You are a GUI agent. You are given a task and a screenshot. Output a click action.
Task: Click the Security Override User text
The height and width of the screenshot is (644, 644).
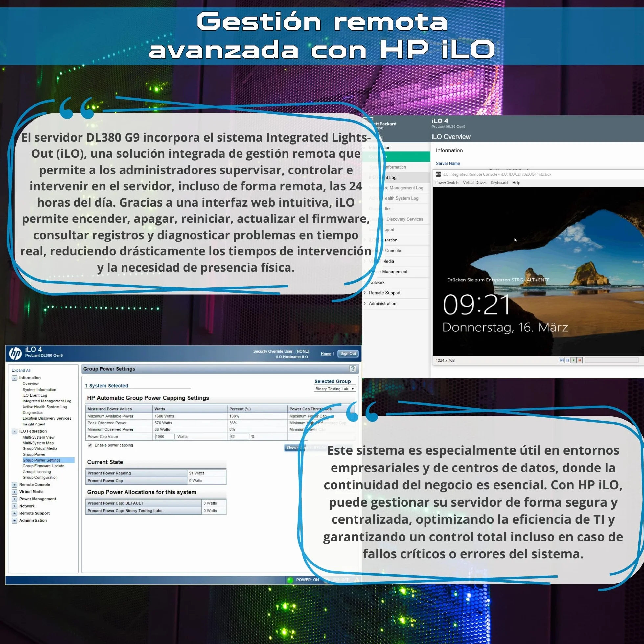tap(281, 351)
